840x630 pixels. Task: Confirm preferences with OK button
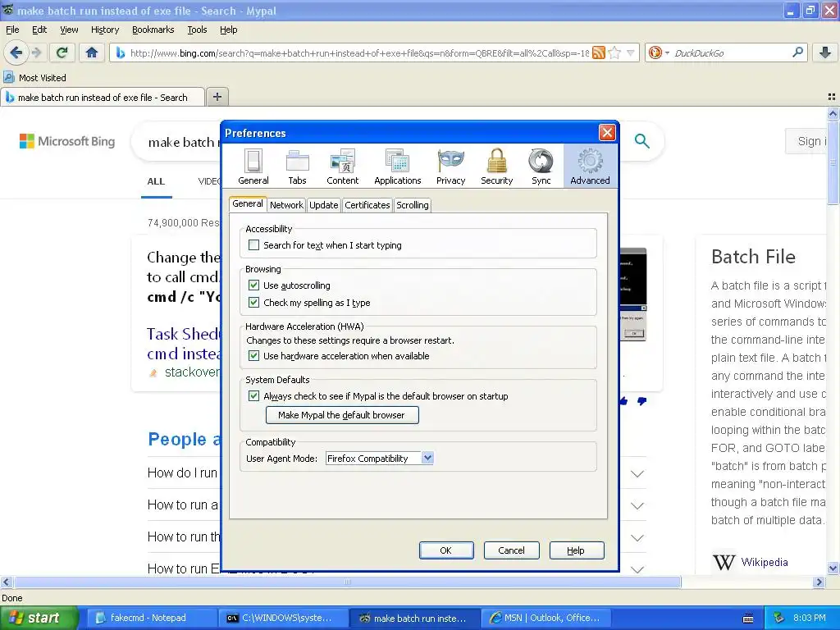pyautogui.click(x=445, y=550)
